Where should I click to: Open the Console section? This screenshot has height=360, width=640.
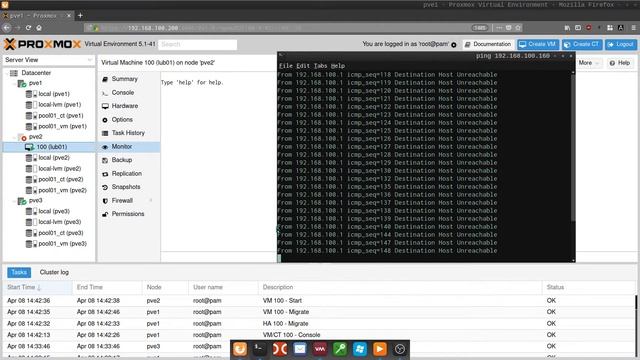tap(122, 93)
